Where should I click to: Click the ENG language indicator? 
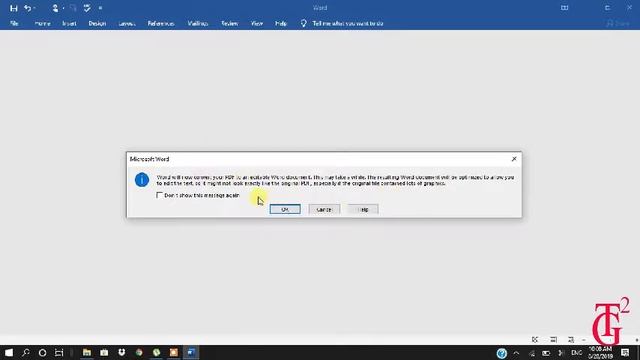pyautogui.click(x=576, y=353)
